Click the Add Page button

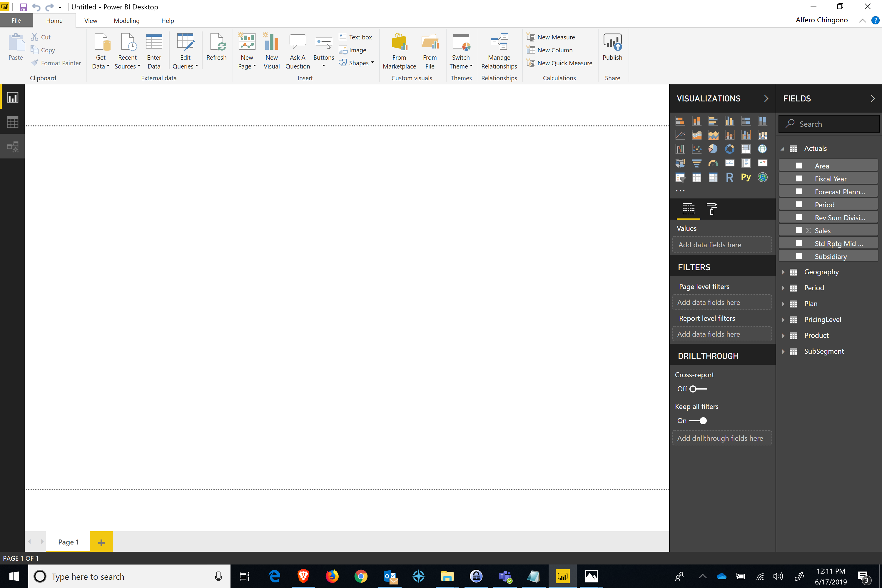(102, 542)
